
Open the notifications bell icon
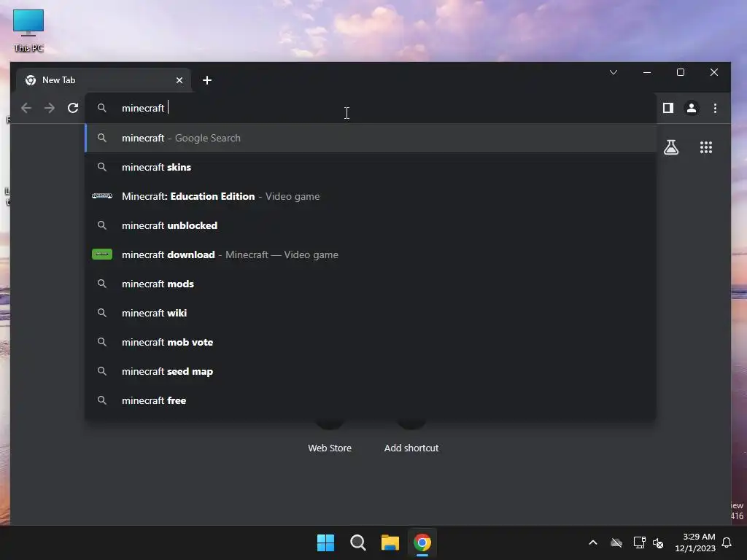tap(727, 542)
